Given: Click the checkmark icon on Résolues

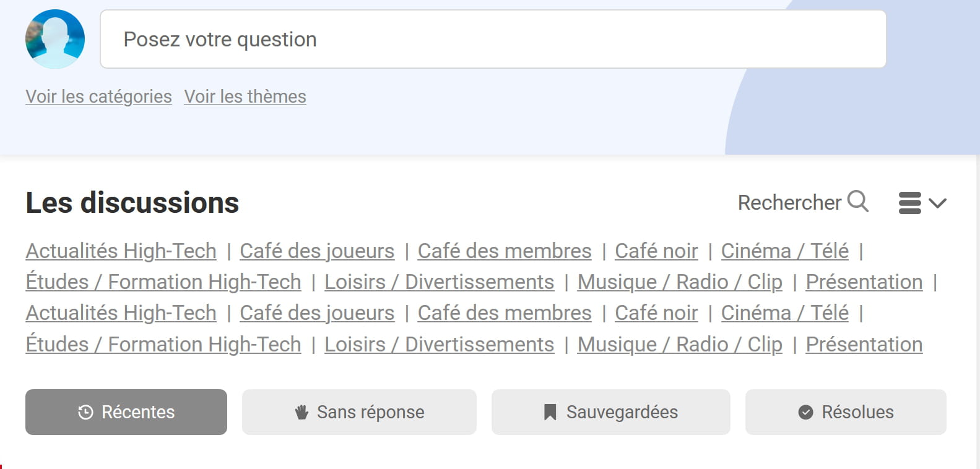Looking at the screenshot, I should point(805,412).
